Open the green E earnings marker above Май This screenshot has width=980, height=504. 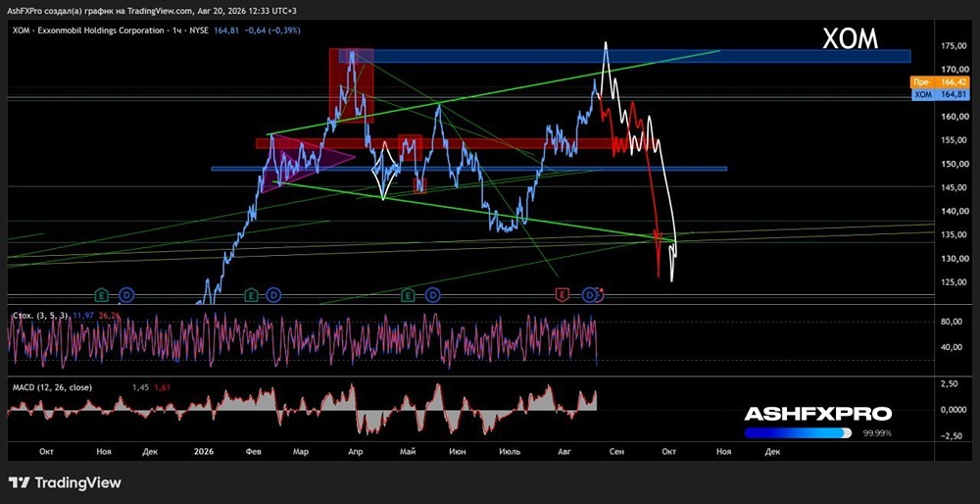pyautogui.click(x=408, y=293)
